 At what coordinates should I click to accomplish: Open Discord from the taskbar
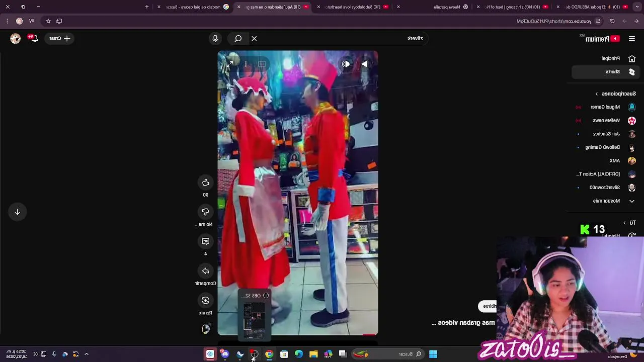point(225,354)
